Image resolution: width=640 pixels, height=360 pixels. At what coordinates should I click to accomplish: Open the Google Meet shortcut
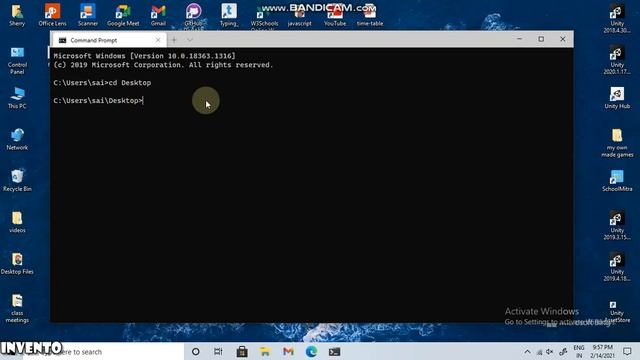point(123,15)
